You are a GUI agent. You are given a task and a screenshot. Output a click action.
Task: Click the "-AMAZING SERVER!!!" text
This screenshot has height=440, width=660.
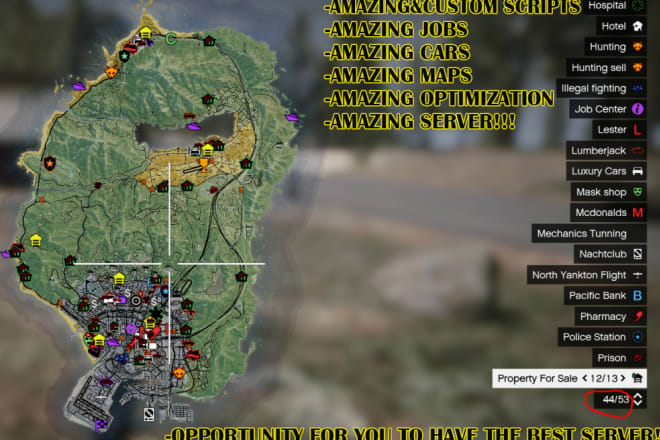pyautogui.click(x=420, y=122)
